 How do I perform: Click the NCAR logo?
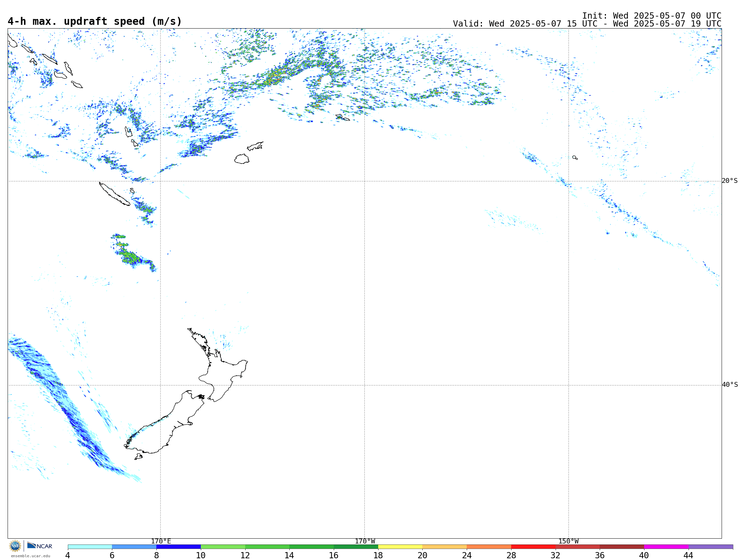tap(40, 546)
